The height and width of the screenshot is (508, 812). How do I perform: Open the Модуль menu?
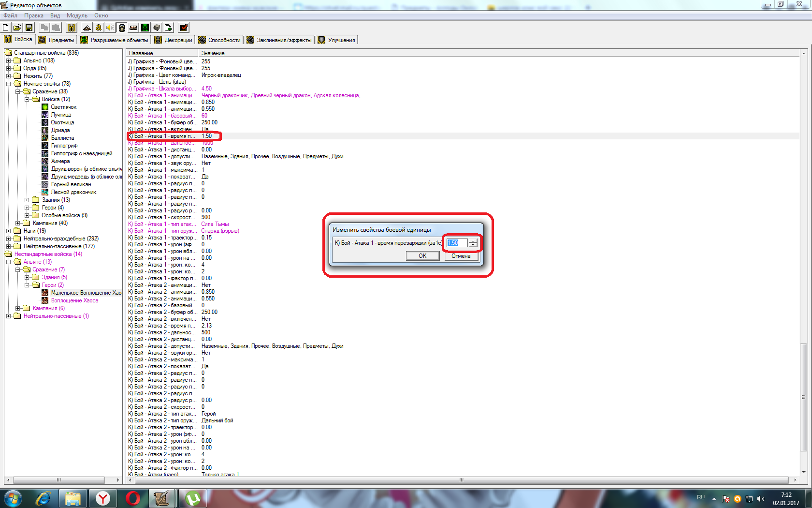pyautogui.click(x=77, y=15)
